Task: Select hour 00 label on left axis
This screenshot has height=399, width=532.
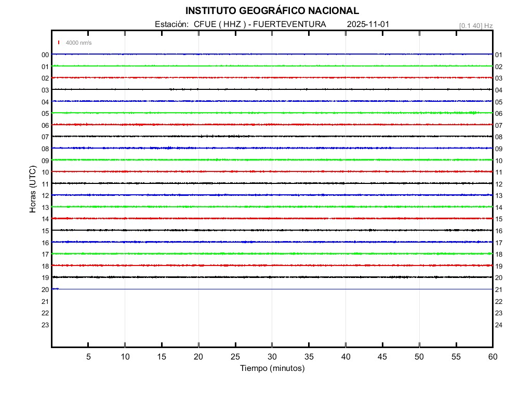Action: pos(45,55)
